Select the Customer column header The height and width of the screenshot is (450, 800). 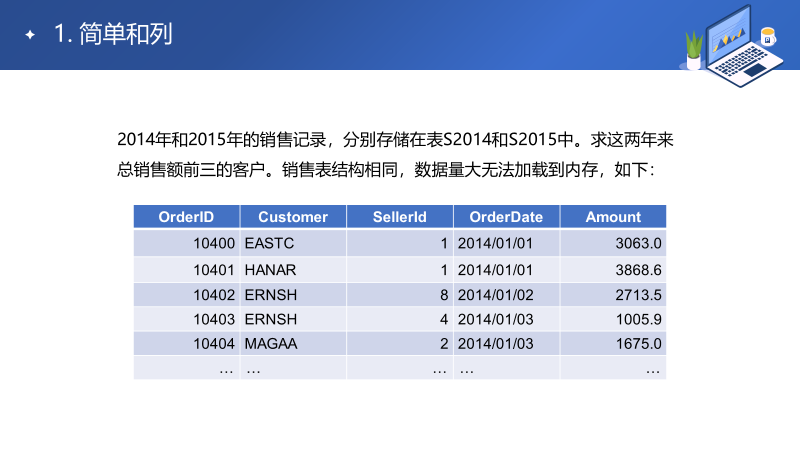click(293, 217)
